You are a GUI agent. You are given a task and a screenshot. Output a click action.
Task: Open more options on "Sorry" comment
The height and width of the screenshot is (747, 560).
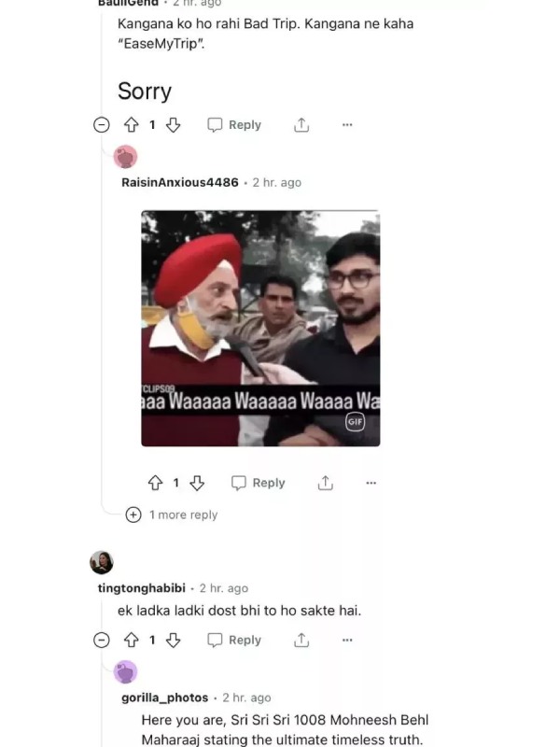[347, 125]
